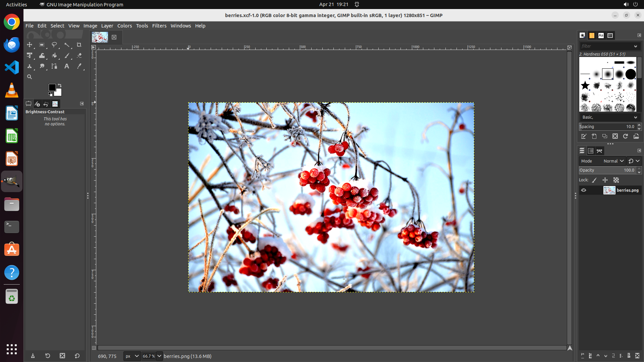The height and width of the screenshot is (362, 644).
Task: Toggle the lock pixels brush icon
Action: 594,180
